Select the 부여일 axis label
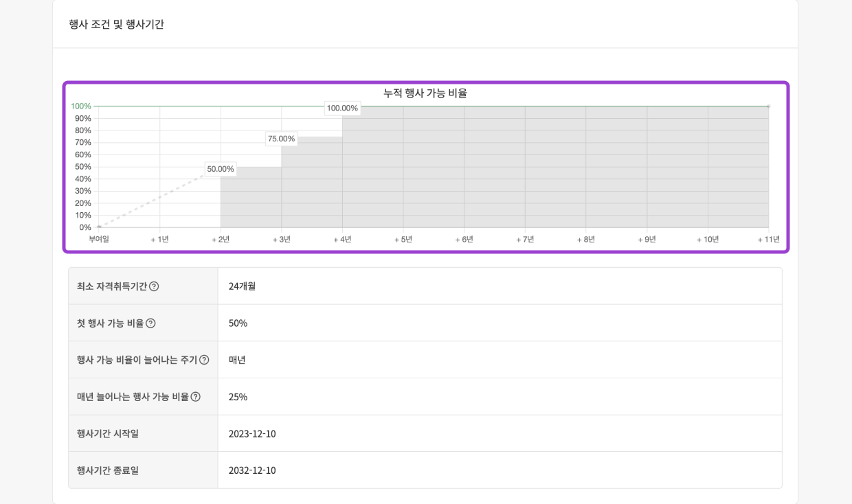 [98, 240]
